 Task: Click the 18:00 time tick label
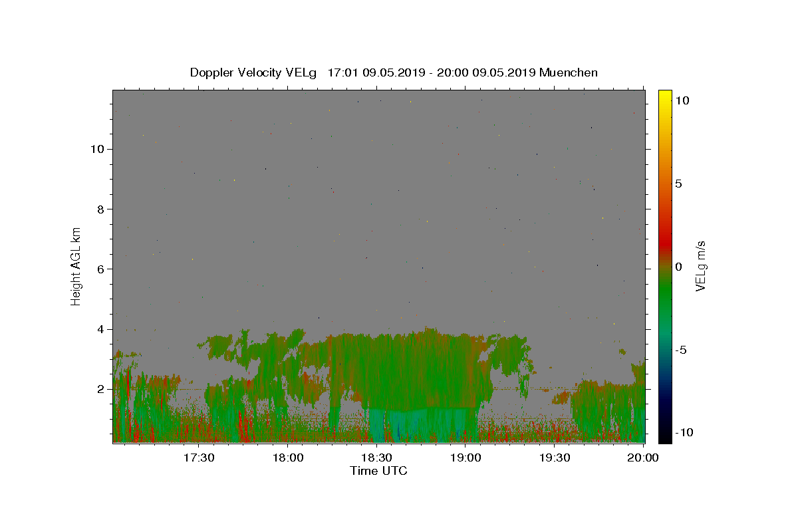[x=287, y=458]
